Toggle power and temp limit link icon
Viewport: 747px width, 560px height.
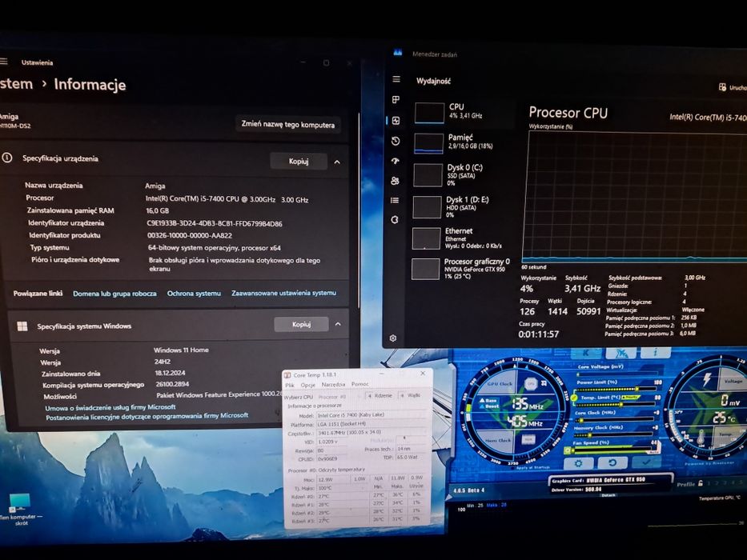point(575,397)
